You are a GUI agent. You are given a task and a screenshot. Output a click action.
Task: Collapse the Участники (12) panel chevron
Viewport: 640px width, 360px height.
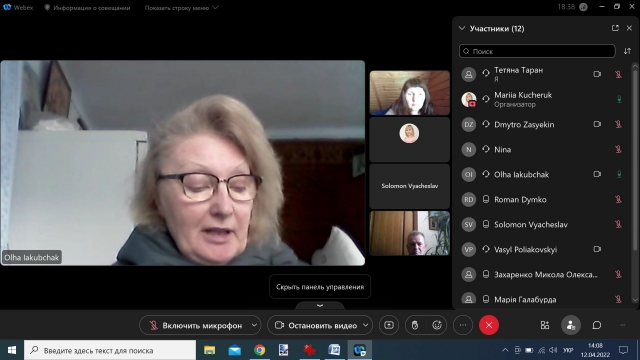pos(462,28)
